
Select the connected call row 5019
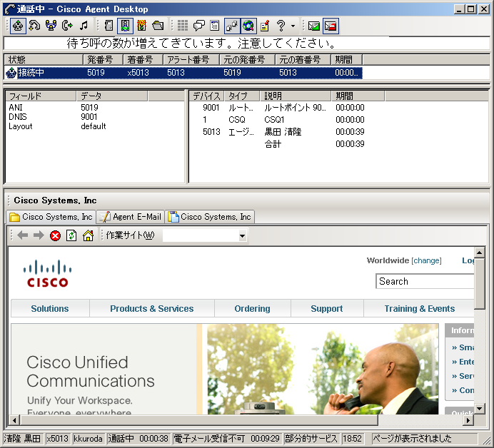[x=183, y=73]
